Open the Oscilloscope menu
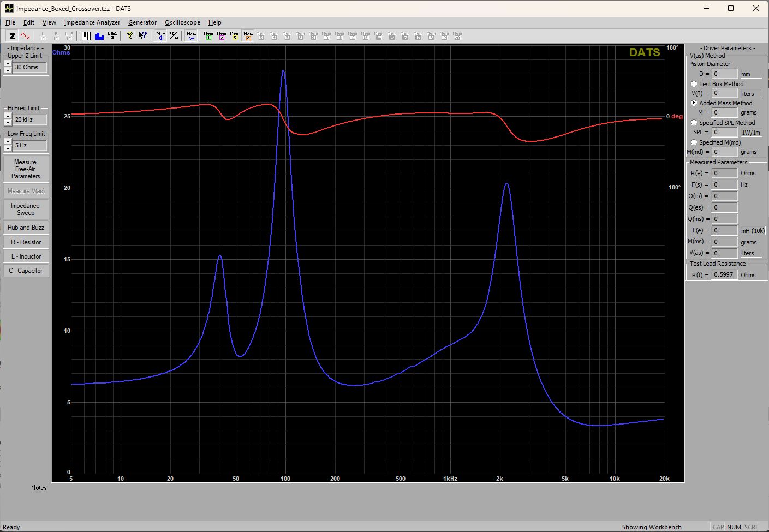This screenshot has width=769, height=532. [182, 22]
